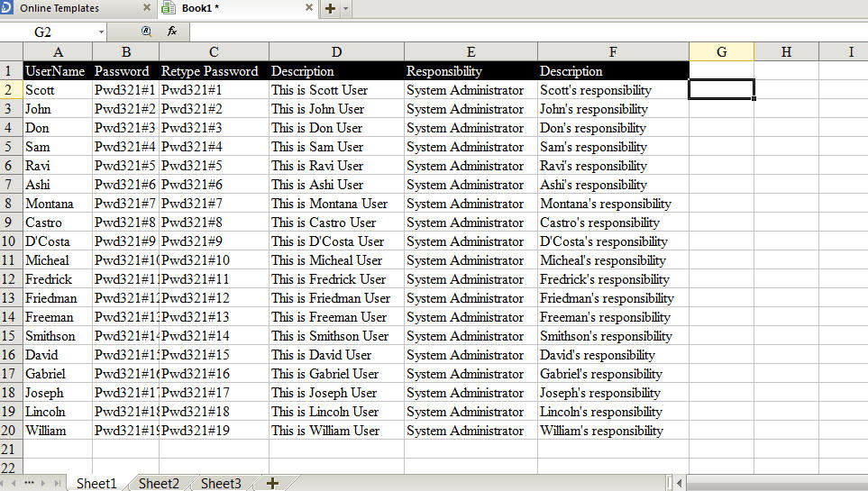Select cell with This is David User
The height and width of the screenshot is (491, 868).
coord(336,355)
